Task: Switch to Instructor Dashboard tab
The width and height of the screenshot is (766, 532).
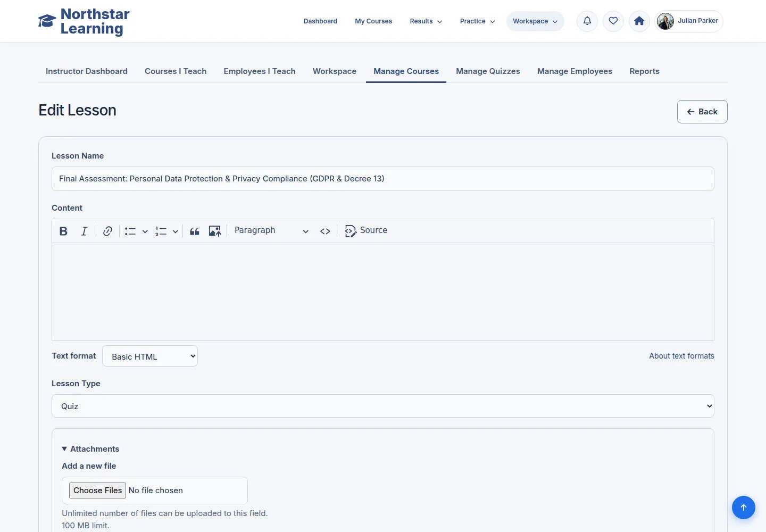Action: pos(87,71)
